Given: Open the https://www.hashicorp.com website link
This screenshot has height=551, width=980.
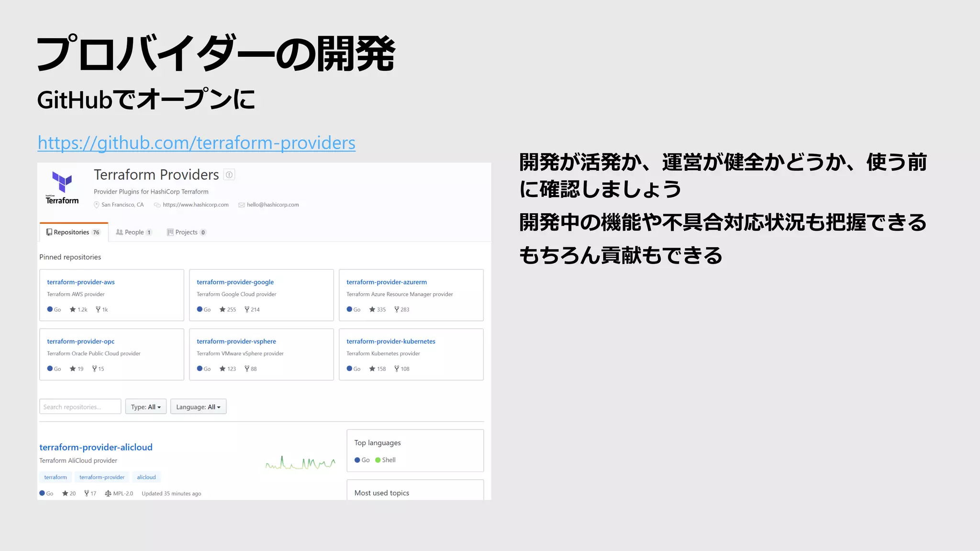Looking at the screenshot, I should [x=196, y=205].
